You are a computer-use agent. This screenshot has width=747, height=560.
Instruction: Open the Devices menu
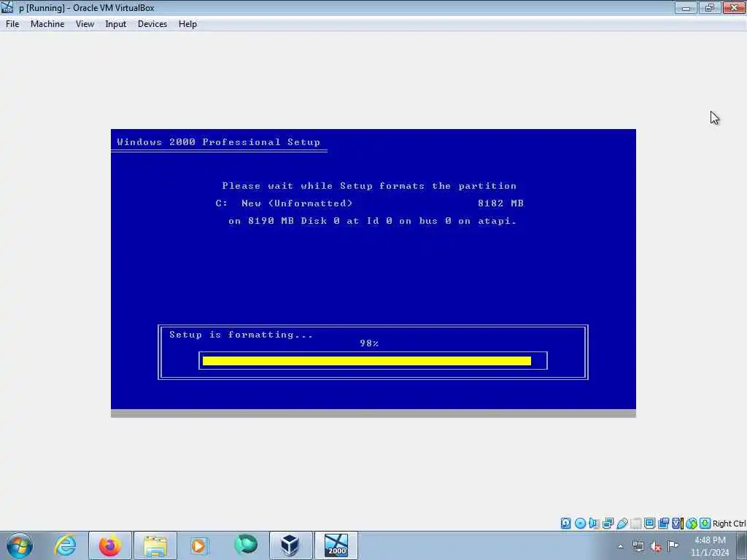152,24
